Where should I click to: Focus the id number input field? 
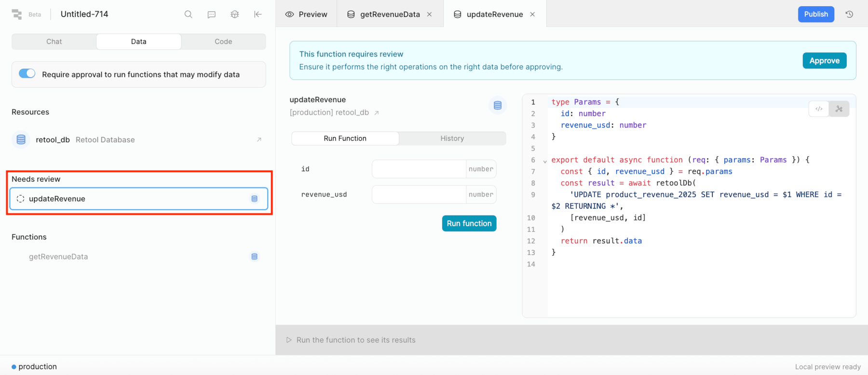coord(419,169)
